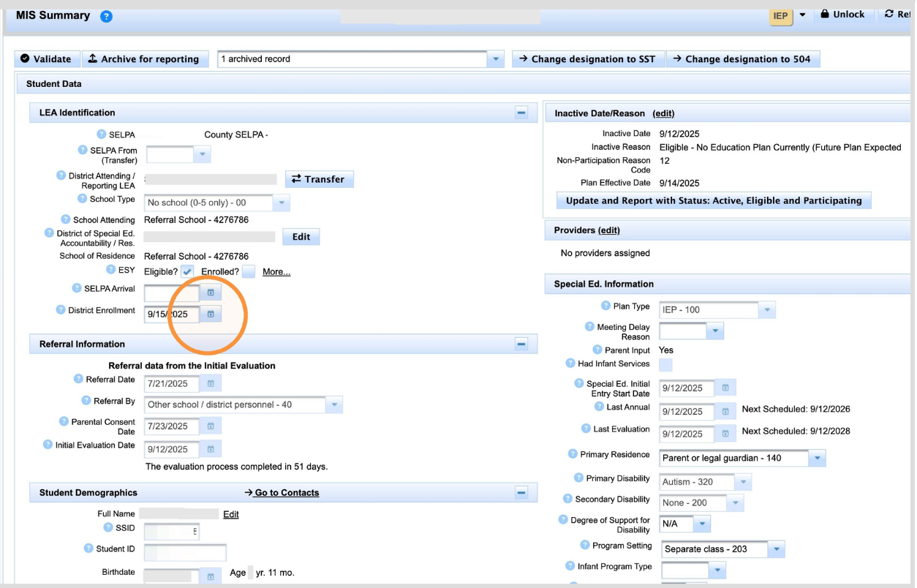Click Change designation to 504
The height and width of the screenshot is (588, 917).
coord(743,59)
